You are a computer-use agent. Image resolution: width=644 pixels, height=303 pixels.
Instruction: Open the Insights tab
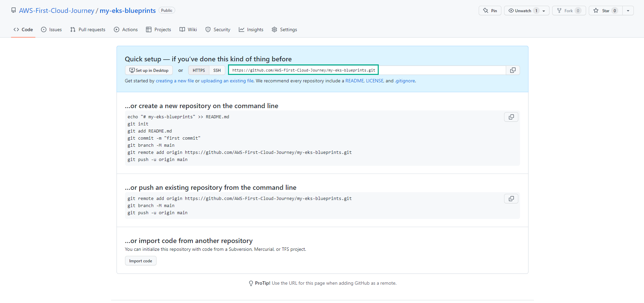251,29
